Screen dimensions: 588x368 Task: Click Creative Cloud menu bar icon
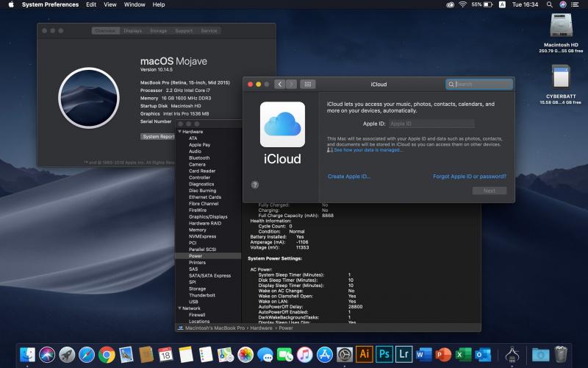point(450,4)
